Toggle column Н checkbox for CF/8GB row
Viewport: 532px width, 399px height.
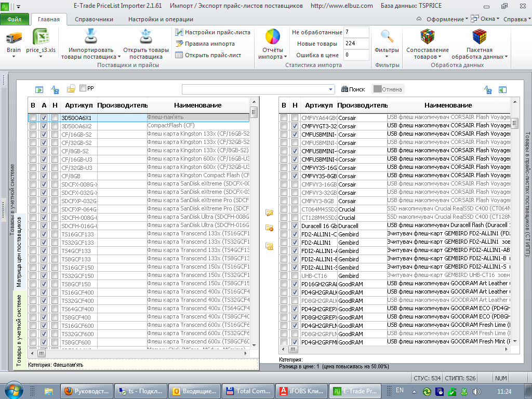tap(55, 176)
